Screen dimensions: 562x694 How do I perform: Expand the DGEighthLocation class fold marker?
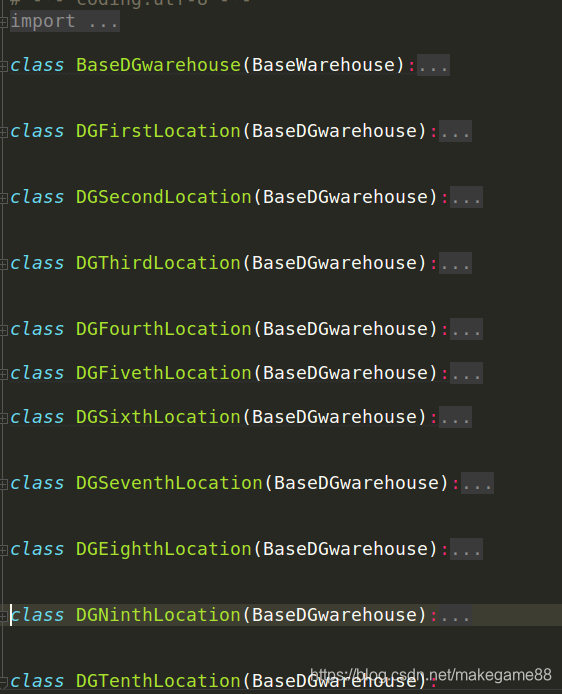click(x=3, y=550)
